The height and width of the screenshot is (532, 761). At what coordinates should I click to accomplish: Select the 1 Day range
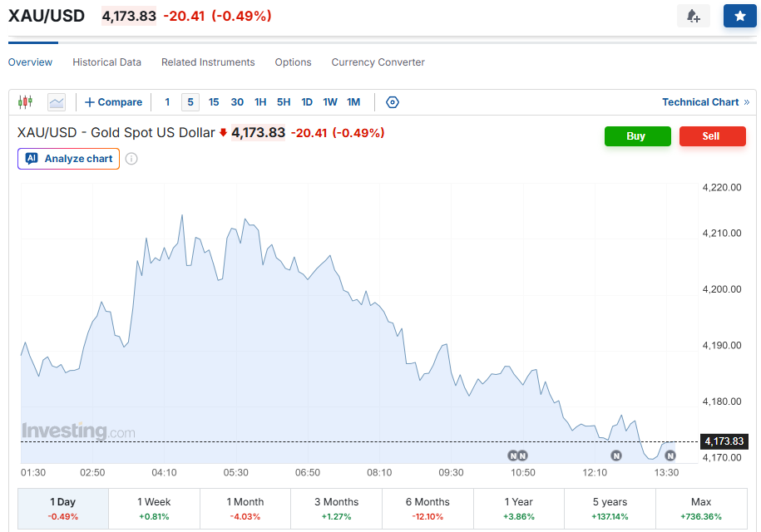(63, 508)
